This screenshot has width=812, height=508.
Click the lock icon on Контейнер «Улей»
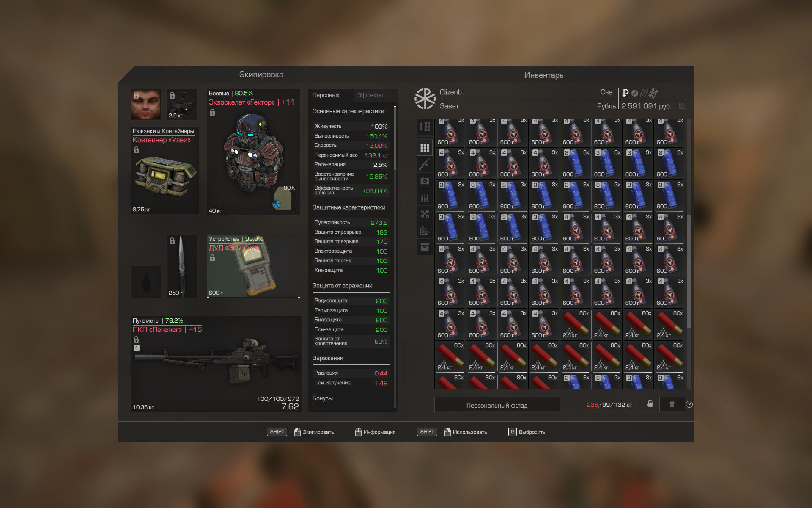(136, 150)
